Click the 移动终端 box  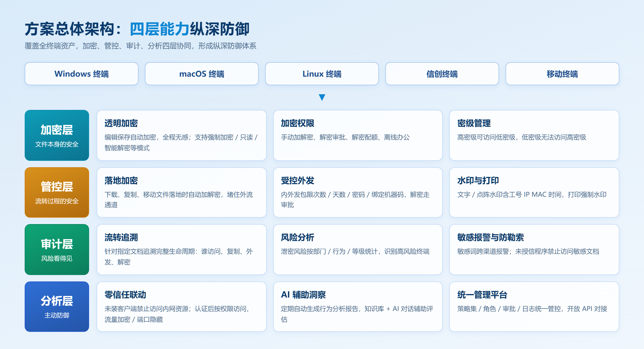562,74
